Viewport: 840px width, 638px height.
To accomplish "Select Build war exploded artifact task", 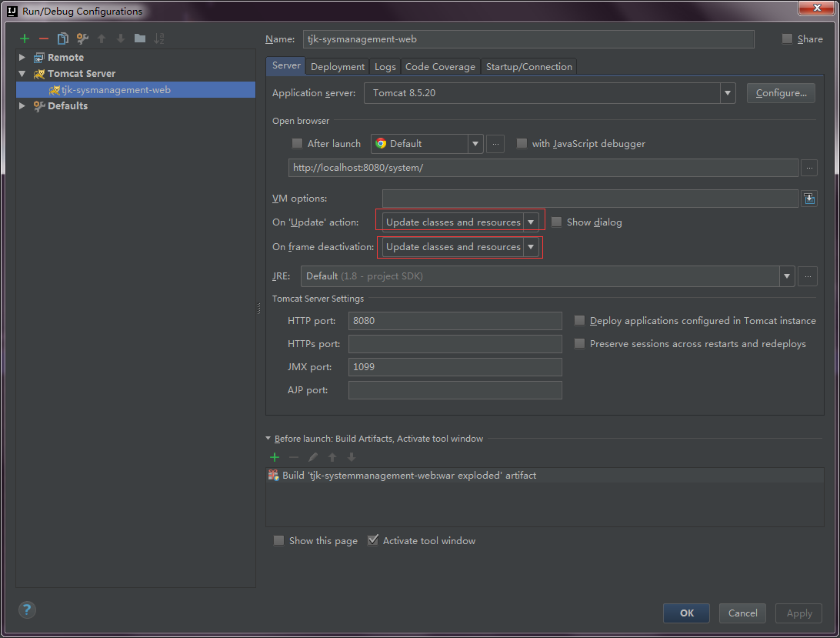I will tap(545, 476).
